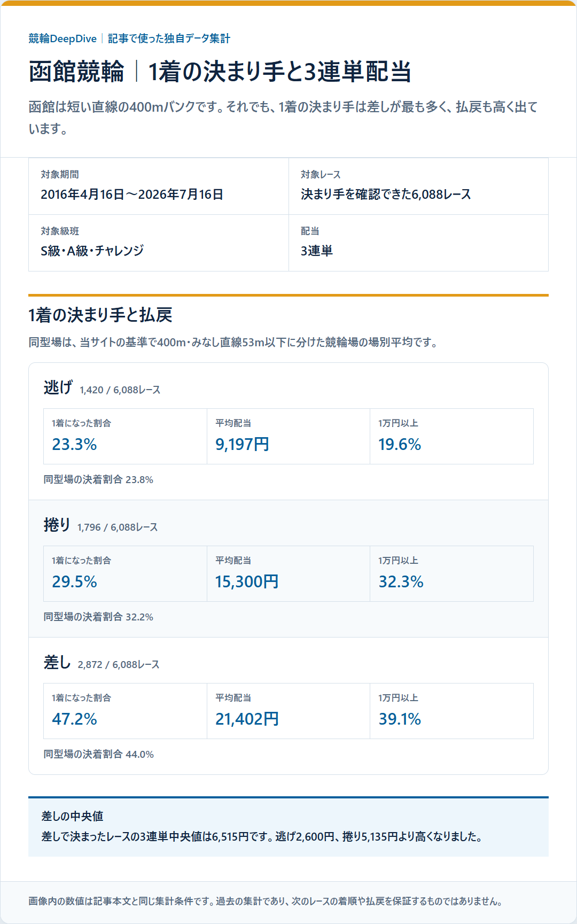Select the 対象レース label
The width and height of the screenshot is (577, 924).
click(321, 174)
